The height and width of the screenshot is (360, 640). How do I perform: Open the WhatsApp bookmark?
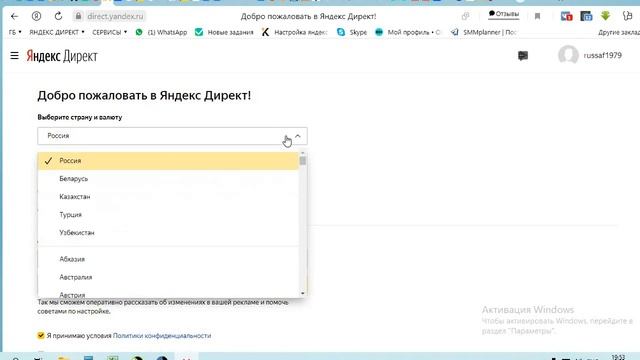161,32
